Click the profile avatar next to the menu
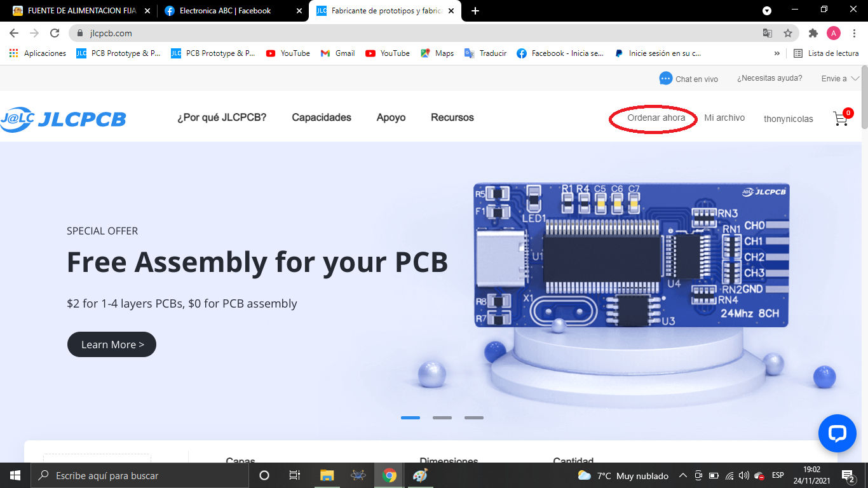868x488 pixels. [834, 32]
